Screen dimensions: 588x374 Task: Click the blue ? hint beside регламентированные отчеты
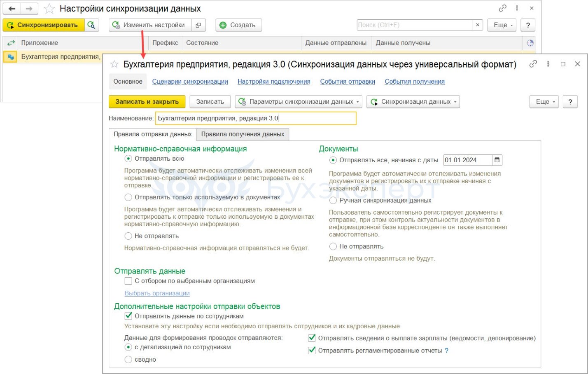coord(447,351)
